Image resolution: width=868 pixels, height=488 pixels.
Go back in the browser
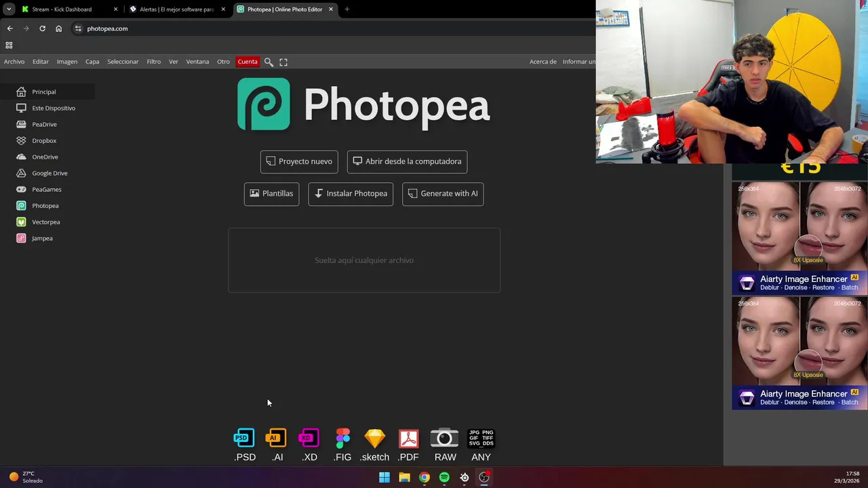pyautogui.click(x=9, y=28)
